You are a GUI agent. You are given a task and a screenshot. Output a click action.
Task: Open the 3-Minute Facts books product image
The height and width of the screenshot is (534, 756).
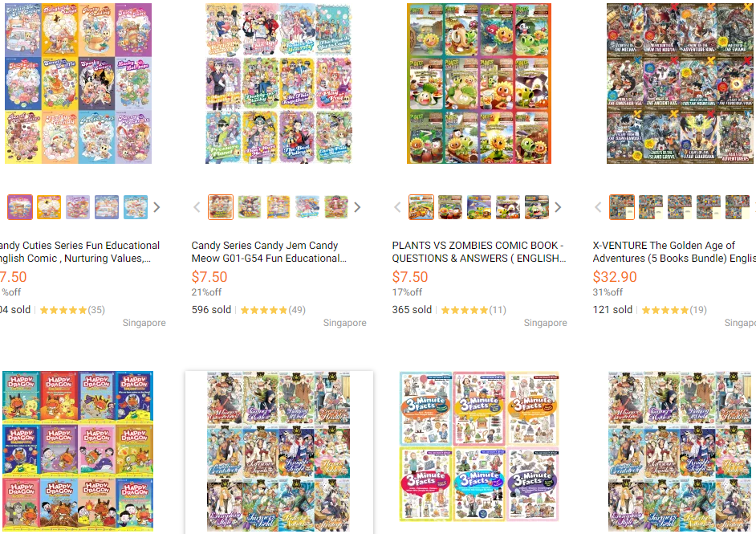[479, 446]
